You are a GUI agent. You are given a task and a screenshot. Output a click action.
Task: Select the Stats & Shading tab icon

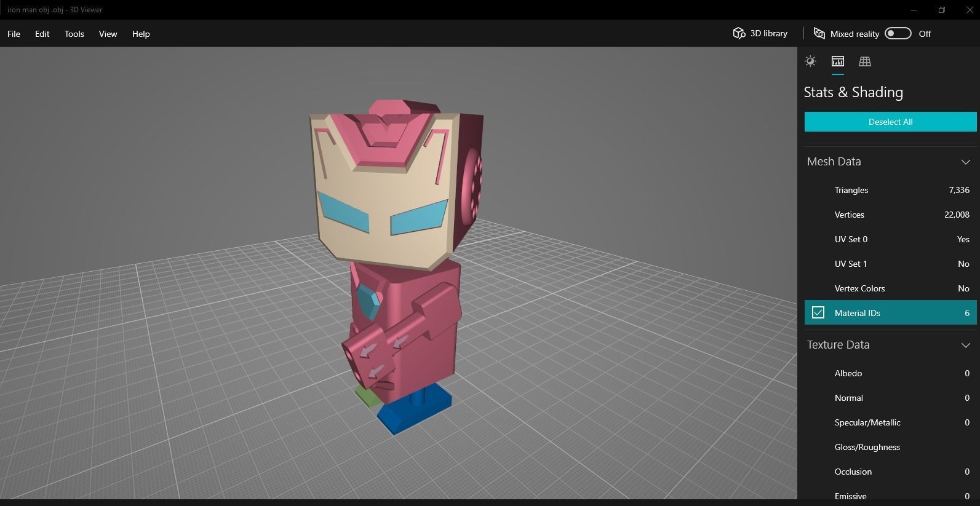(x=837, y=61)
